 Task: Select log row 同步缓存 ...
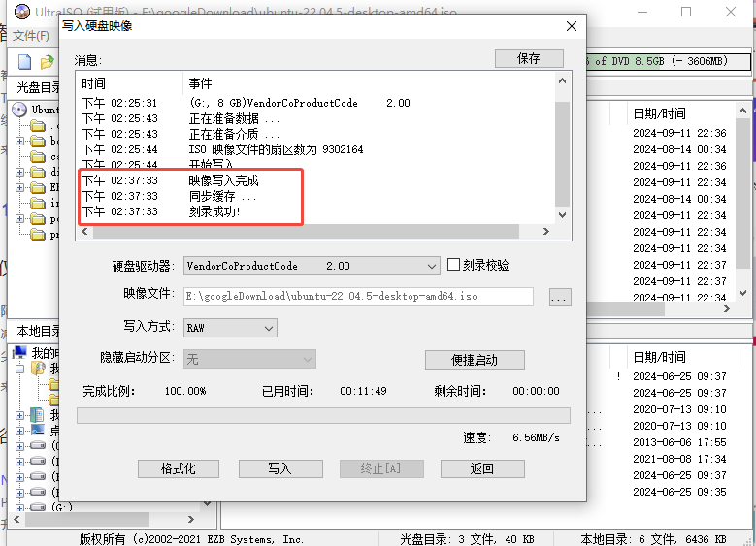click(224, 196)
